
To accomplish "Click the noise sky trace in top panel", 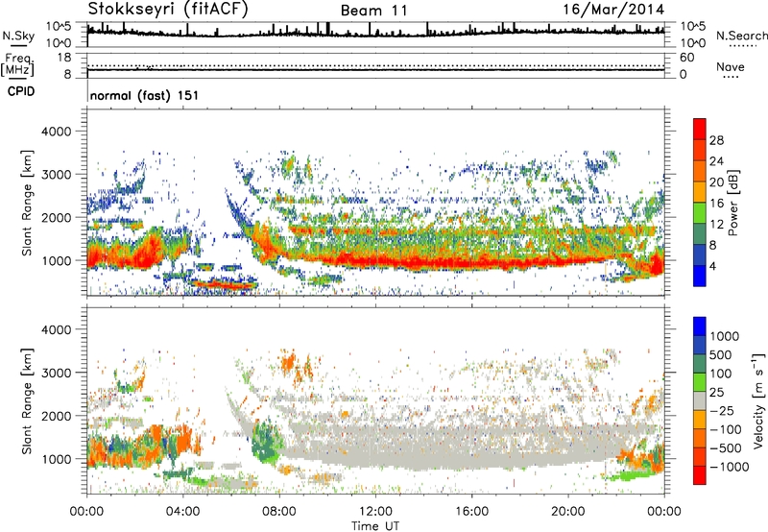I will [x=375, y=34].
